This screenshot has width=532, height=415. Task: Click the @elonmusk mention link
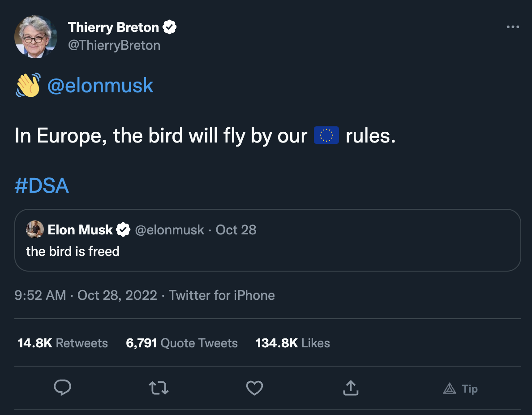pos(100,86)
